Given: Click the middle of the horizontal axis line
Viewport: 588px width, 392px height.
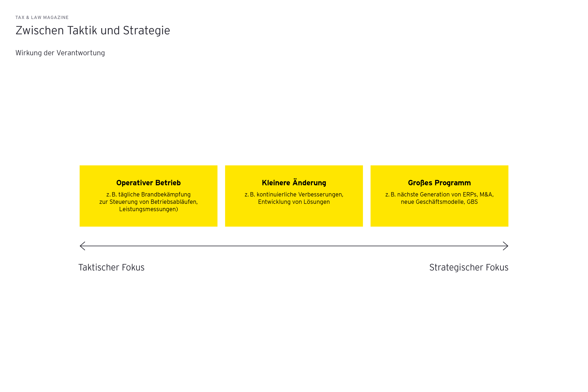Looking at the screenshot, I should [x=294, y=246].
